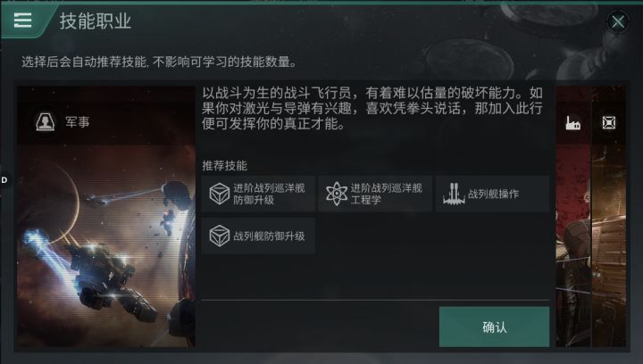Select the 战列舰操作 skill label
This screenshot has height=364, width=643.
click(493, 194)
